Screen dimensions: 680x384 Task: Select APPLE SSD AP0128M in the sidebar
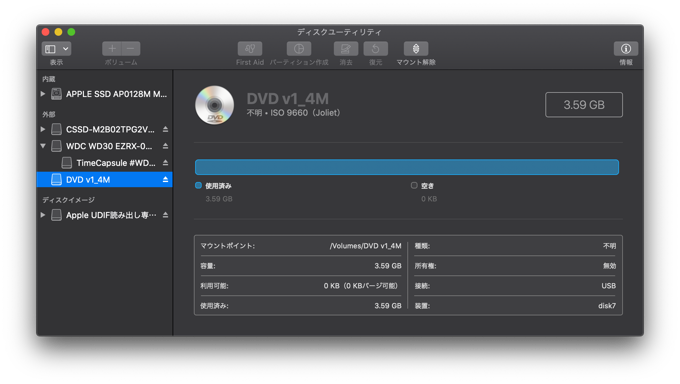pyautogui.click(x=105, y=94)
